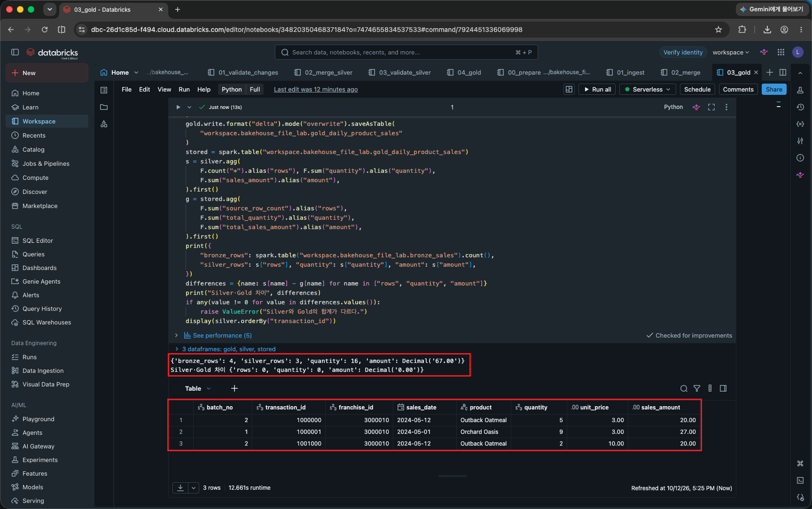Click the Run all button
The width and height of the screenshot is (812, 509).
point(597,89)
